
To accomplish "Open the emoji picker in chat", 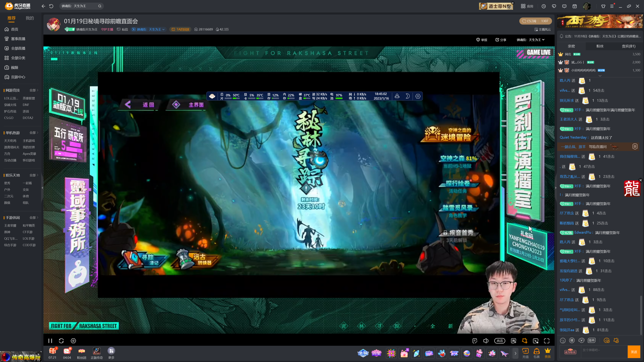I will pyautogui.click(x=563, y=341).
